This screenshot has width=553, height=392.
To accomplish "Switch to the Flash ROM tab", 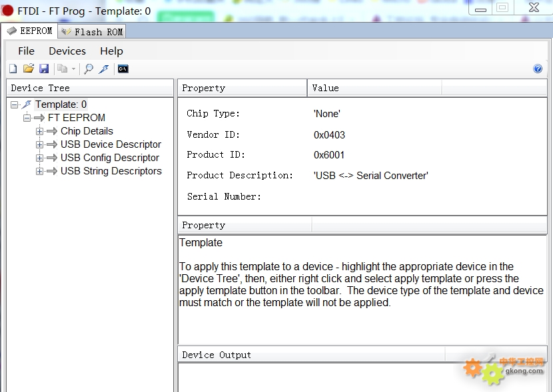I will [92, 32].
